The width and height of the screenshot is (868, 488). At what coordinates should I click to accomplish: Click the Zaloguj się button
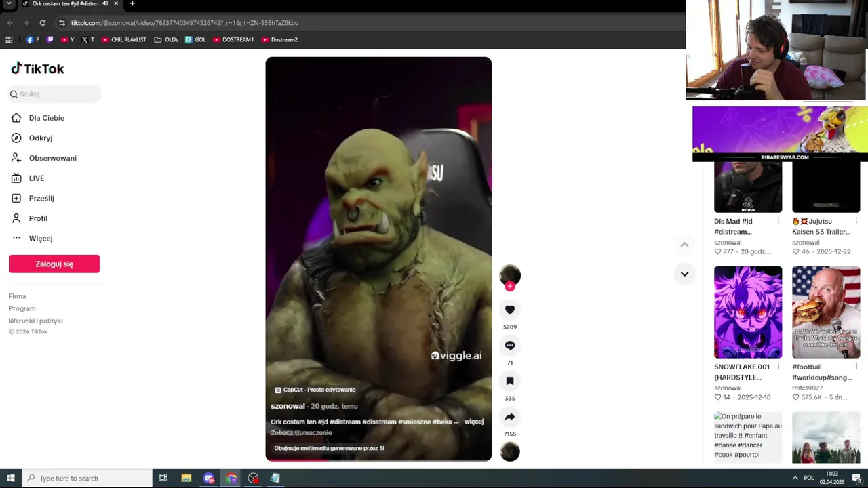click(x=54, y=264)
